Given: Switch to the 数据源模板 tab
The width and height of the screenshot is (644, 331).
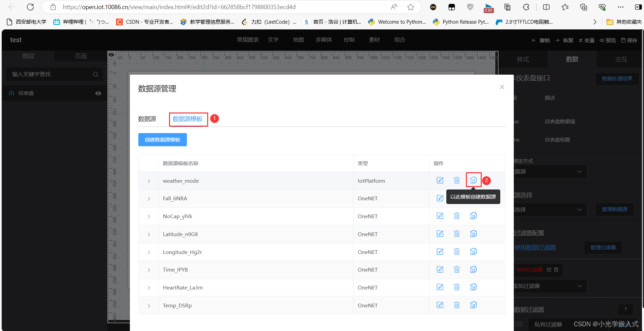Looking at the screenshot, I should click(188, 119).
